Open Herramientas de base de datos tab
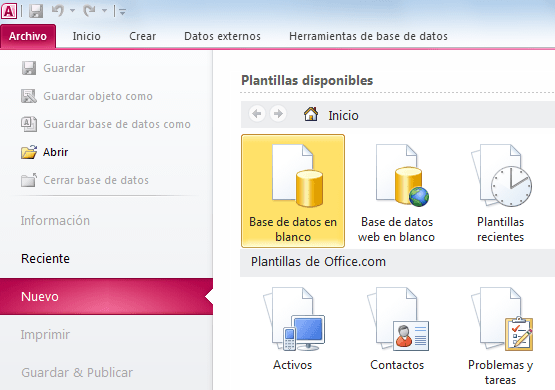 [368, 36]
